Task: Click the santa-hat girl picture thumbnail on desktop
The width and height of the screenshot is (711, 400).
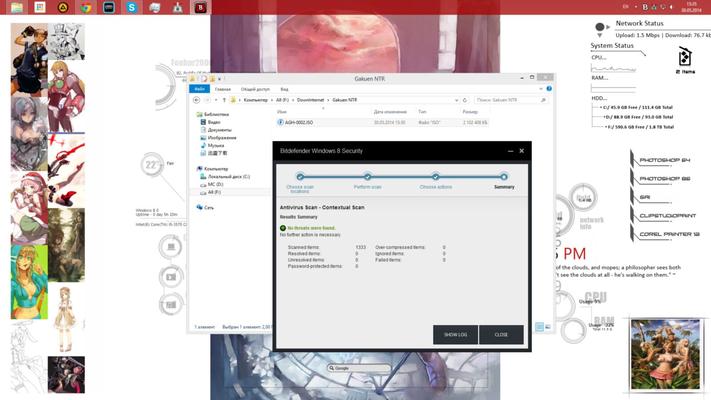Action: [x=29, y=208]
